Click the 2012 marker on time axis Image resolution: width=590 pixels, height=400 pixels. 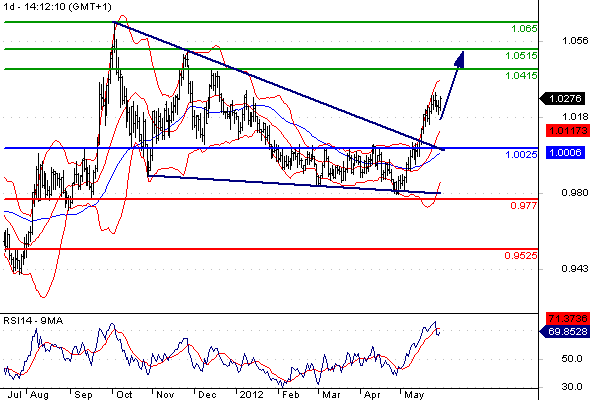251,395
